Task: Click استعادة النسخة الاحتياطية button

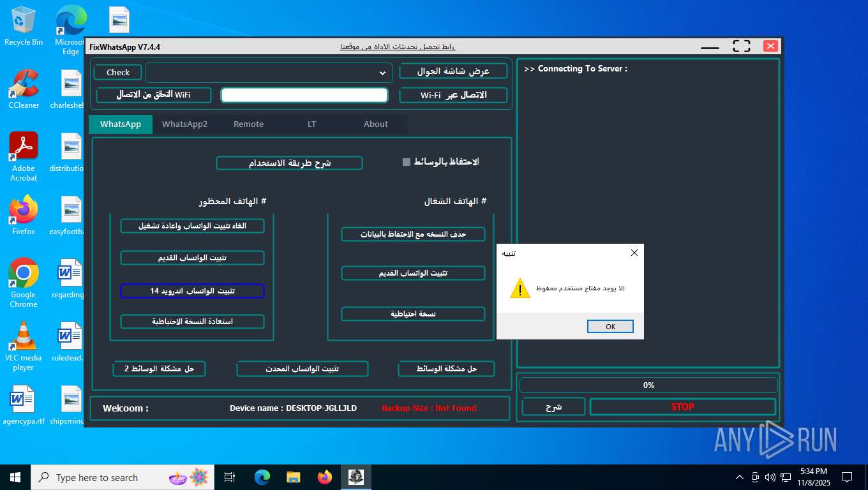Action: (x=192, y=322)
